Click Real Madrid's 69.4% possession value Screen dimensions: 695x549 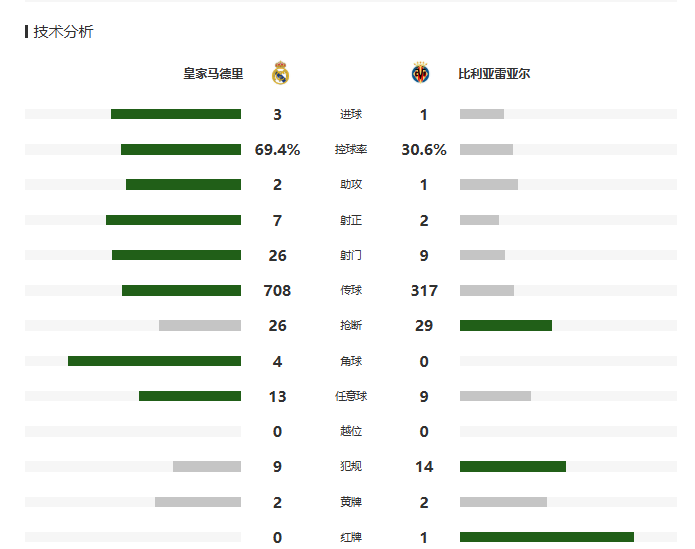(277, 150)
